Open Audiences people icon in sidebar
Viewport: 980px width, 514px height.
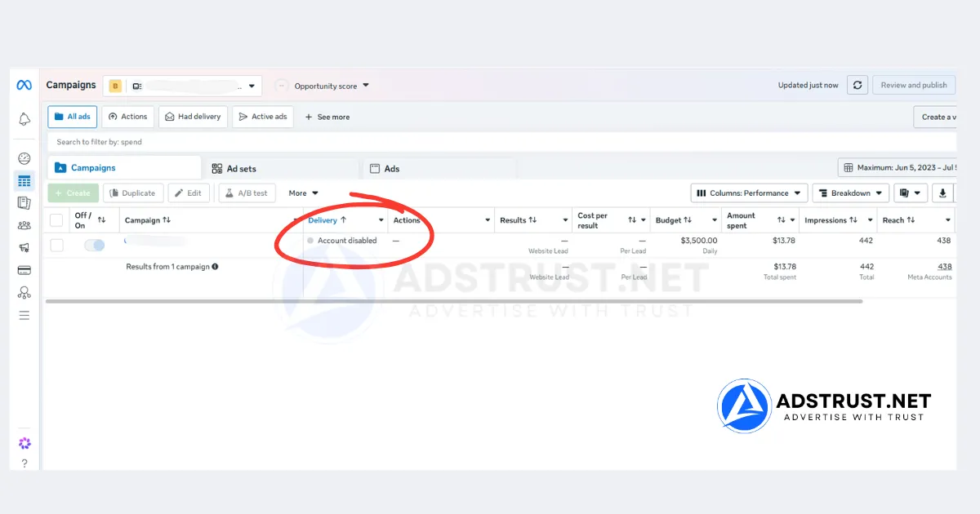point(24,226)
